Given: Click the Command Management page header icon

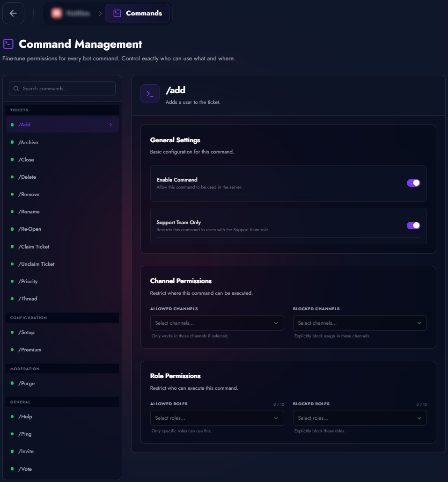Looking at the screenshot, I should pos(8,44).
